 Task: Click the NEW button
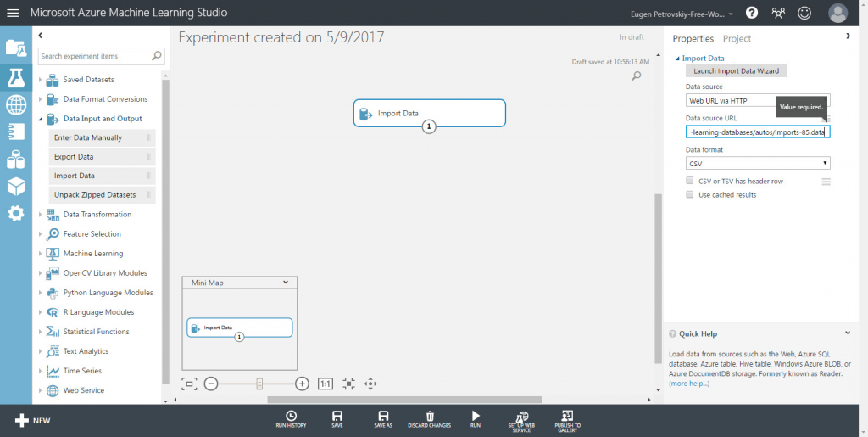33,420
